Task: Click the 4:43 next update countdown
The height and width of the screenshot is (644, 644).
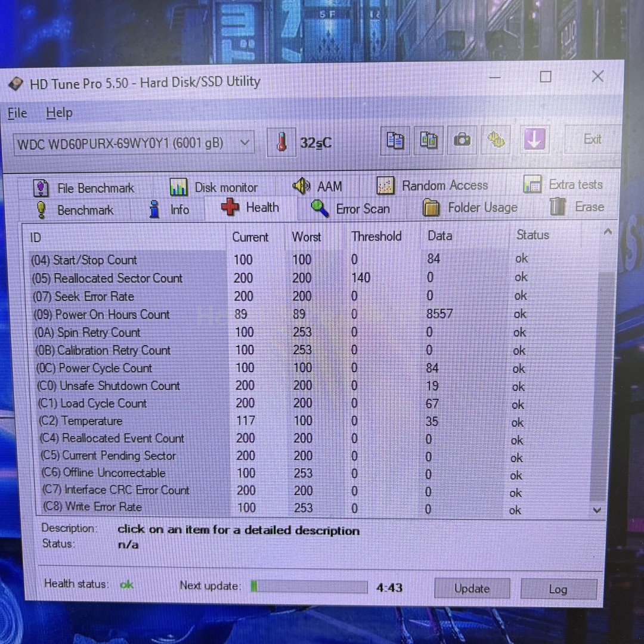Action: coord(389,588)
